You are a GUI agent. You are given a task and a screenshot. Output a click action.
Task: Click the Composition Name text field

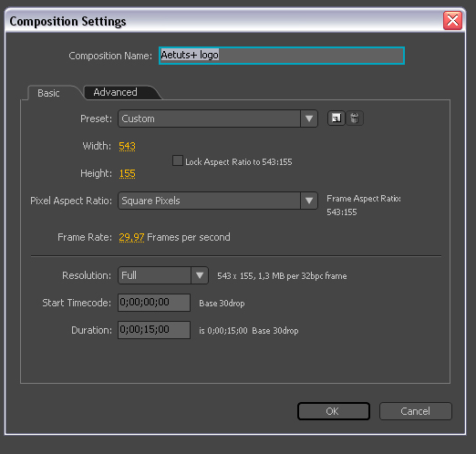tap(282, 56)
